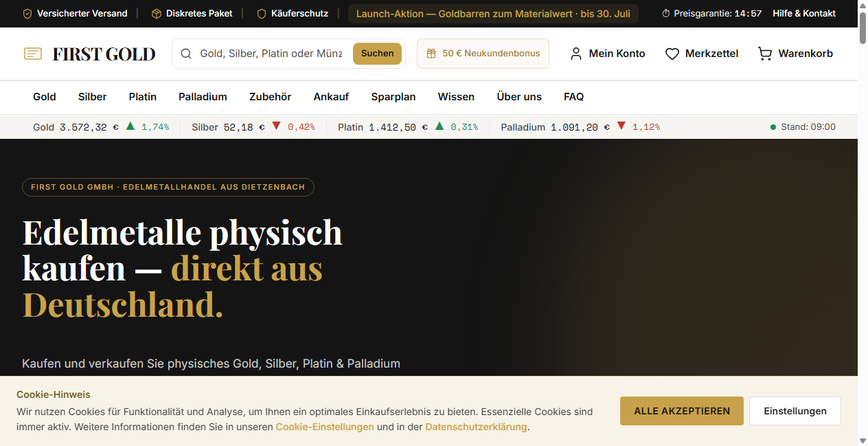Viewport: 868px width, 446px height.
Task: Click the Platin price 1.412,50 €
Action: (398, 127)
